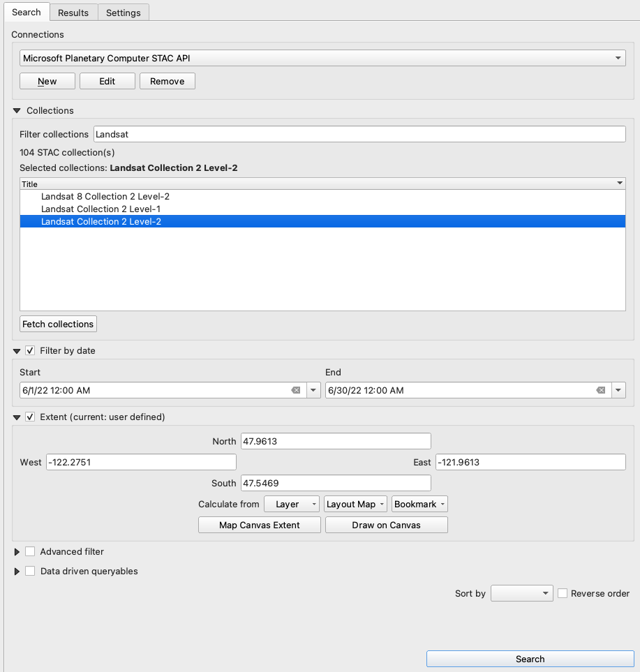The width and height of the screenshot is (640, 672).
Task: Click the West coordinate field
Action: coord(141,462)
